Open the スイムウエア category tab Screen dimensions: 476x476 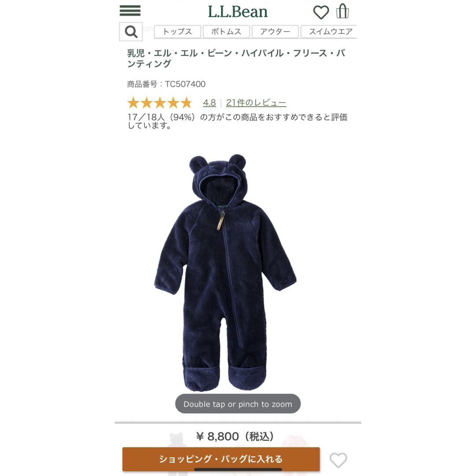click(x=329, y=32)
